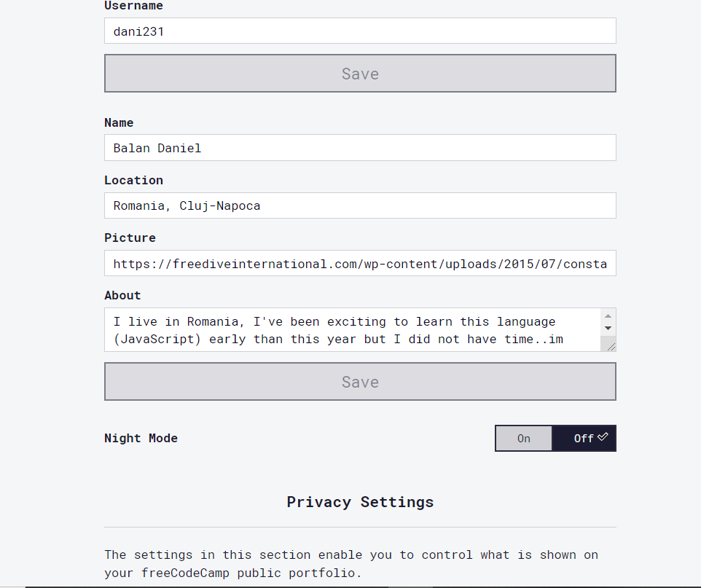701x588 pixels.
Task: Click the checkmark icon on the Off button
Action: tap(603, 436)
